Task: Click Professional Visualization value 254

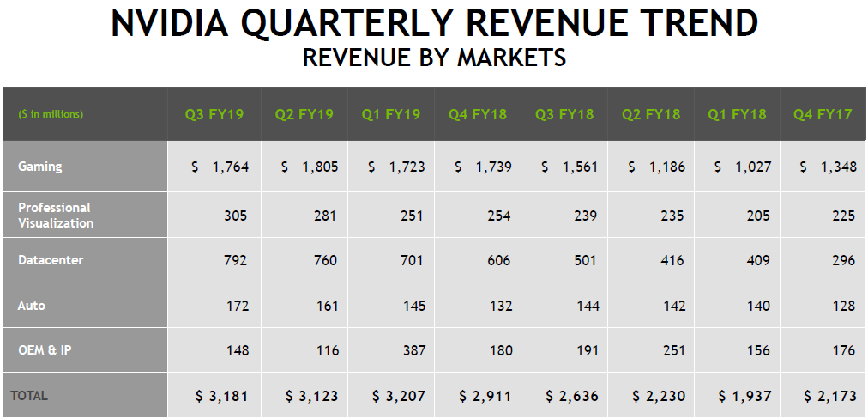Action: [499, 216]
